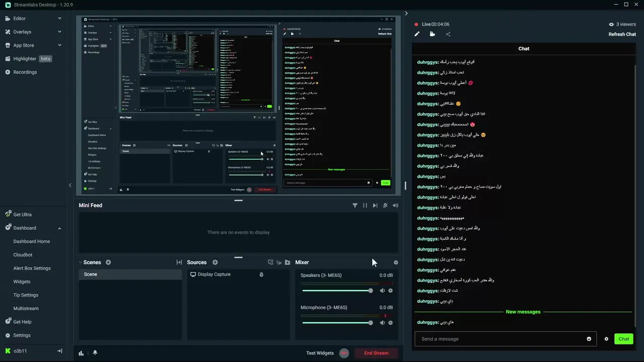Click the red record button
Screen dimensions: 644x362
344,353
